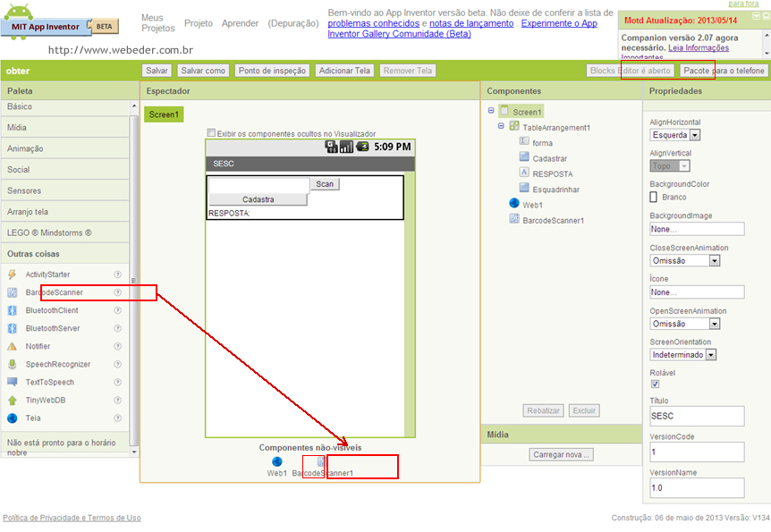The width and height of the screenshot is (771, 532).
Task: Open help for ActivityStarter component
Action: pos(118,274)
